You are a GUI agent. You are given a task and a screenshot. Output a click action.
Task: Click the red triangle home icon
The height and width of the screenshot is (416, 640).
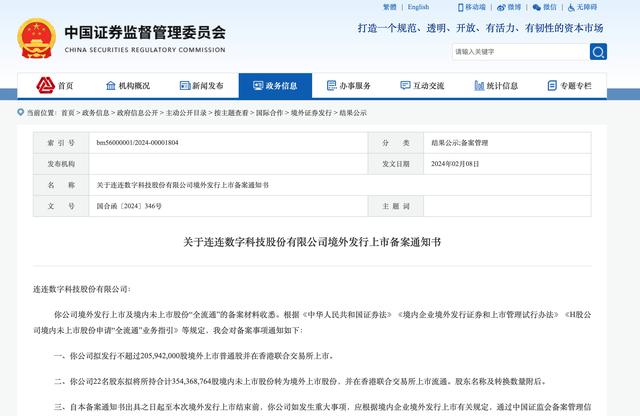tap(45, 85)
